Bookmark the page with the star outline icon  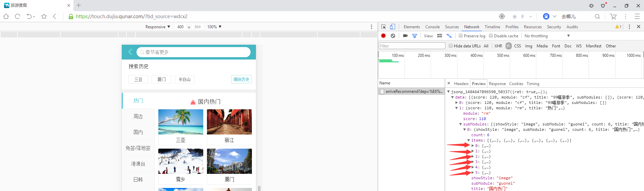[44, 16]
